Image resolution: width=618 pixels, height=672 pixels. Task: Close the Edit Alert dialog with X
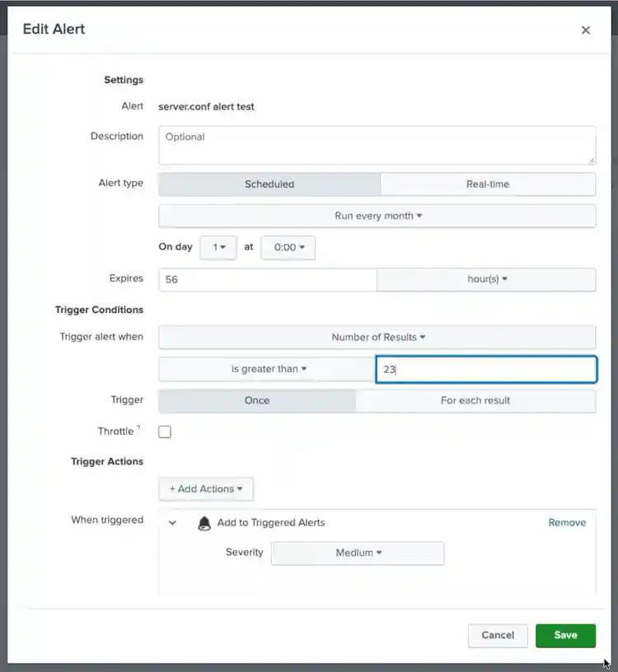coord(586,30)
